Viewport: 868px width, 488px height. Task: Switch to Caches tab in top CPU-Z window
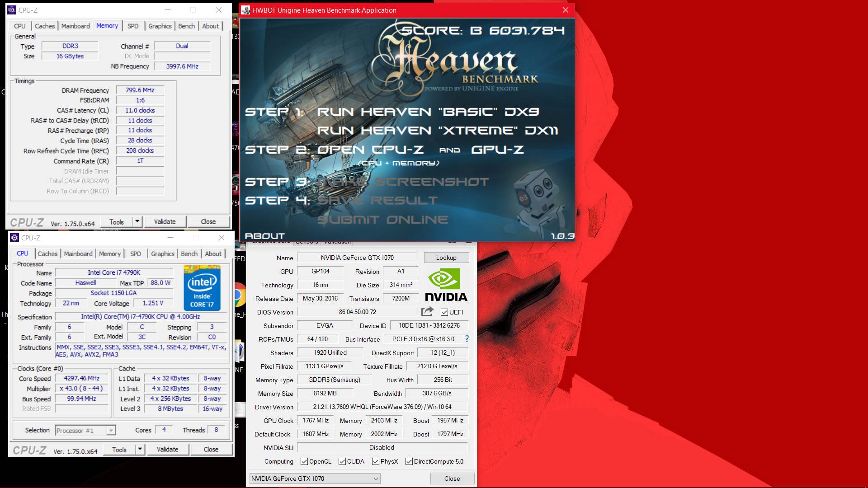(45, 26)
